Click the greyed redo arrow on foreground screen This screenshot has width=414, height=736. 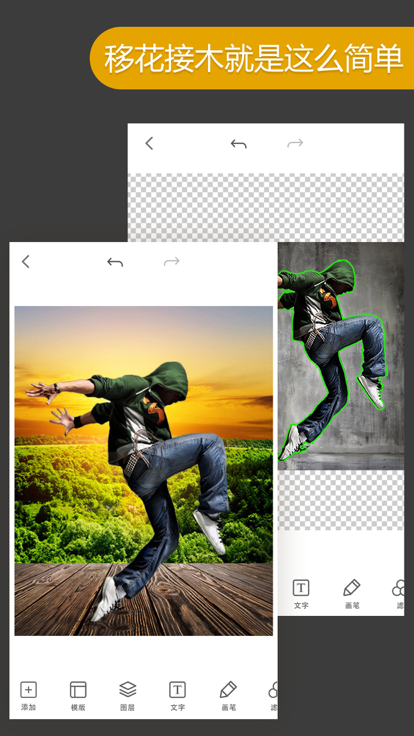[172, 261]
